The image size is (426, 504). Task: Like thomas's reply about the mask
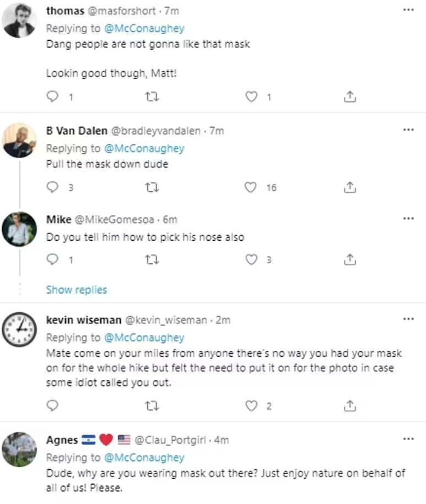point(252,96)
